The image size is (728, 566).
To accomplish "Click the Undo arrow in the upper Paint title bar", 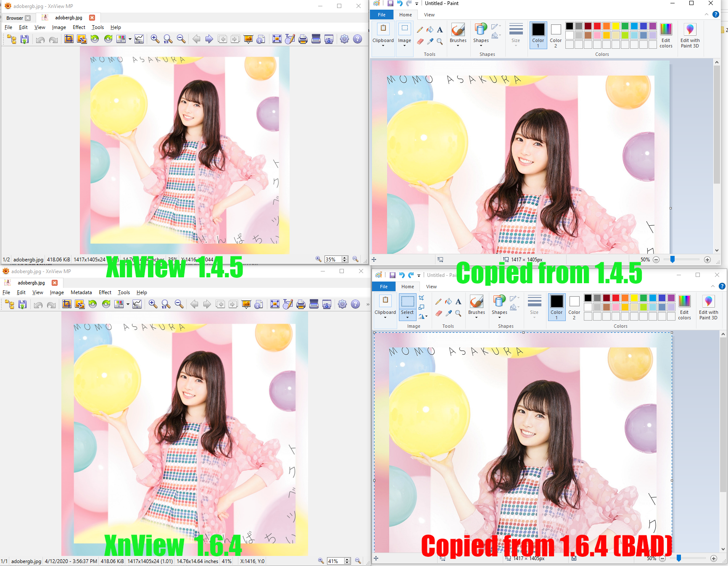I will pos(400,3).
